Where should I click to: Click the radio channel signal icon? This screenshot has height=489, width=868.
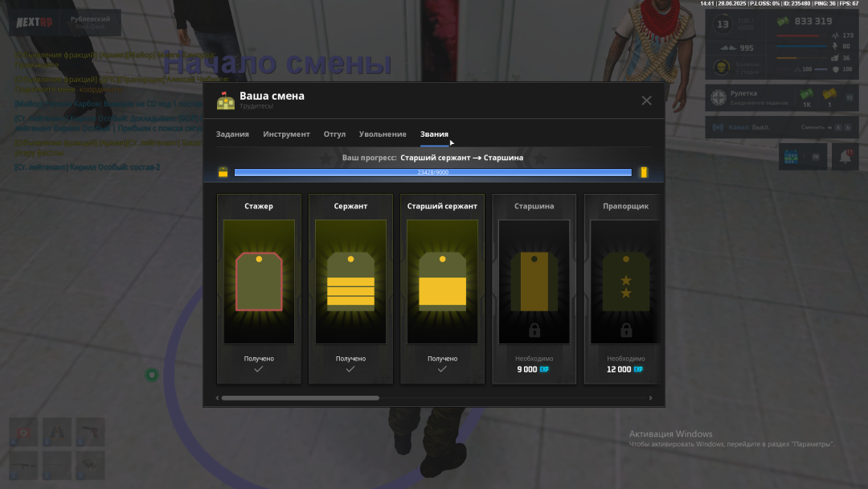tap(718, 127)
